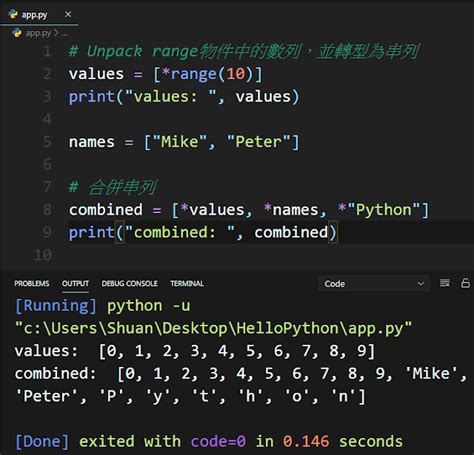Click the Python file icon in the breadcrumb
The height and width of the screenshot is (455, 474).
point(17,33)
